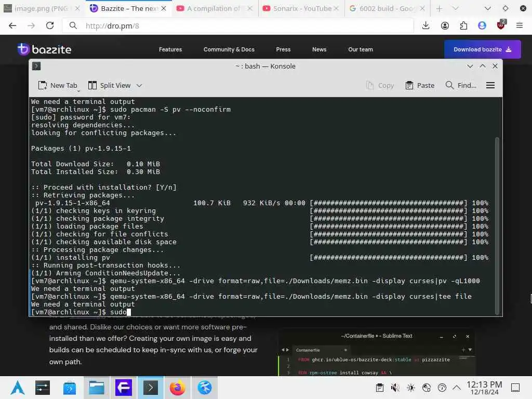The width and height of the screenshot is (532, 399).
Task: Open the Press link
Action: coord(283,49)
